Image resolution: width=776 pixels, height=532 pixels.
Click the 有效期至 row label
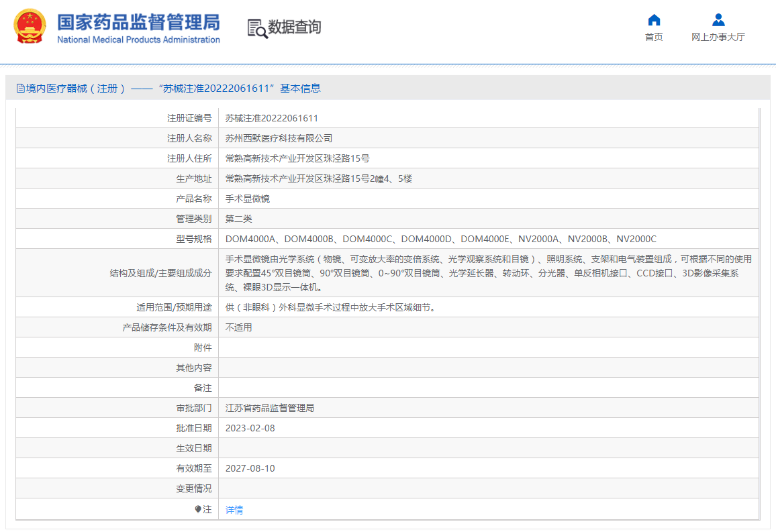[194, 469]
